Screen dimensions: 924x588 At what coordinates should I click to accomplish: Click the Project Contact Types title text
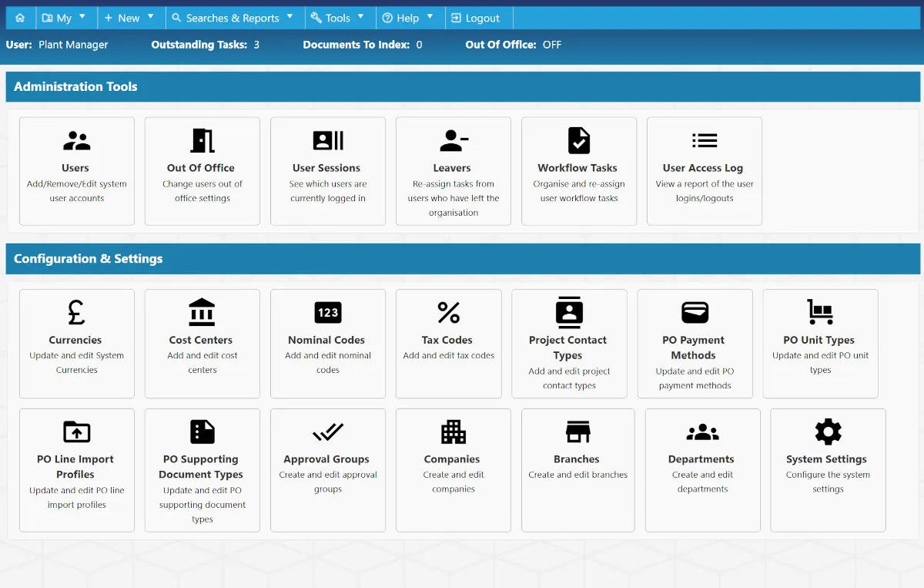[x=568, y=348]
